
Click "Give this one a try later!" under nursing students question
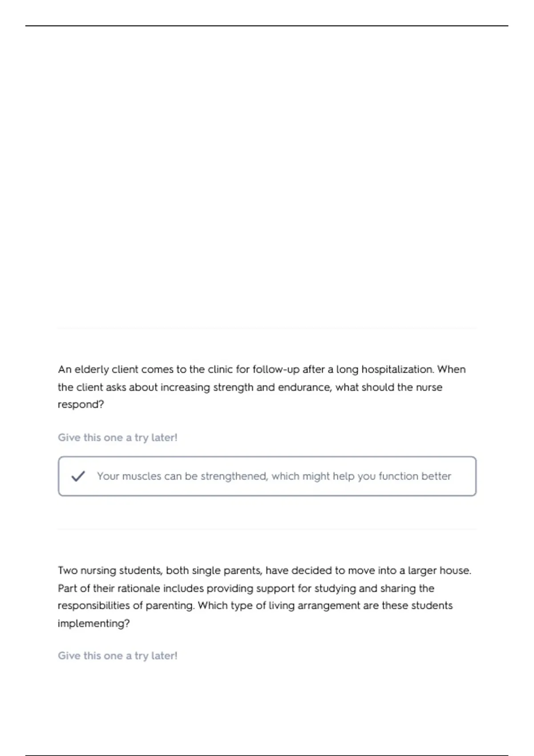point(117,655)
